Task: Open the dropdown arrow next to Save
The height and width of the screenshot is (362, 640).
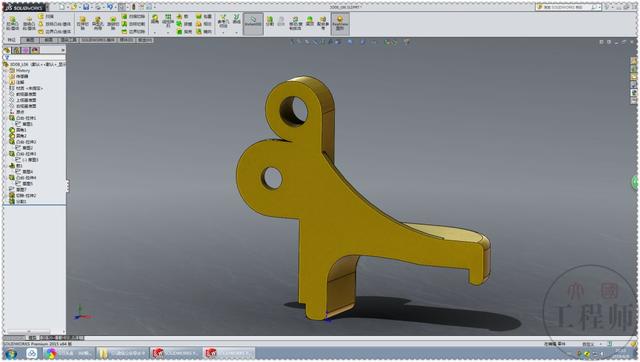Action: (x=91, y=7)
